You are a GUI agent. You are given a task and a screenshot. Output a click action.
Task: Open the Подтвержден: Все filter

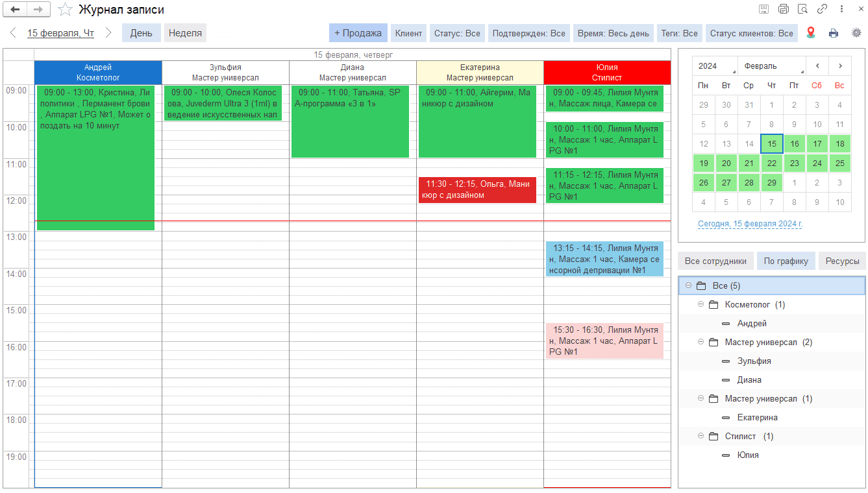[x=528, y=33]
